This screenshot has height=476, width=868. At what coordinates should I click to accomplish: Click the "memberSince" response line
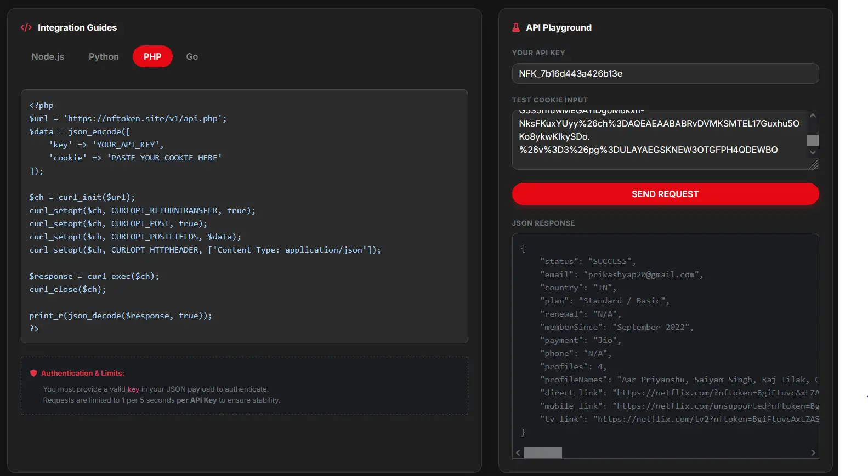pos(617,327)
